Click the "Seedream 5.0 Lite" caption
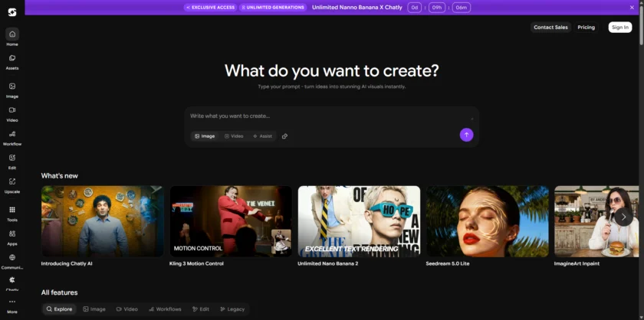644x320 pixels. pos(447,264)
